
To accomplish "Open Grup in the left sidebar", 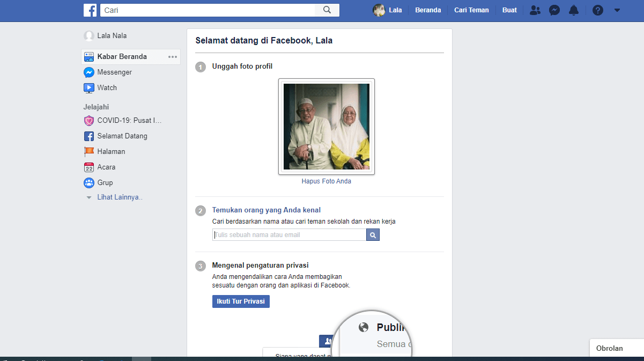I will tap(105, 182).
